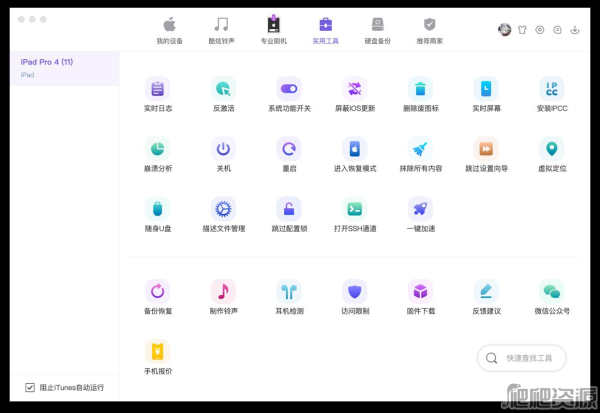Open the 实时日志 real-time log tool
The image size is (600, 413).
[158, 89]
